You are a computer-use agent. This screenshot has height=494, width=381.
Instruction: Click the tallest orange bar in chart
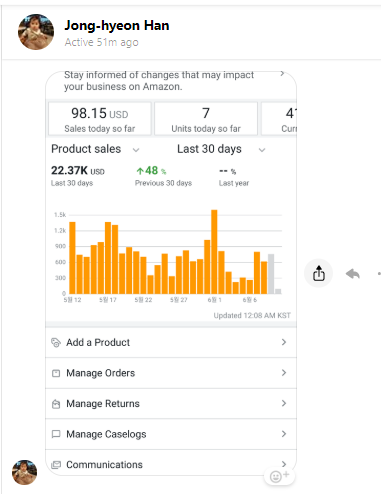click(214, 252)
